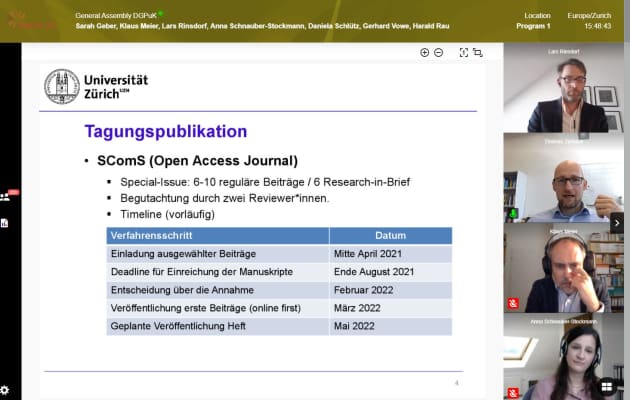
Task: Expand the video strip with right chevron
Action: 617,223
